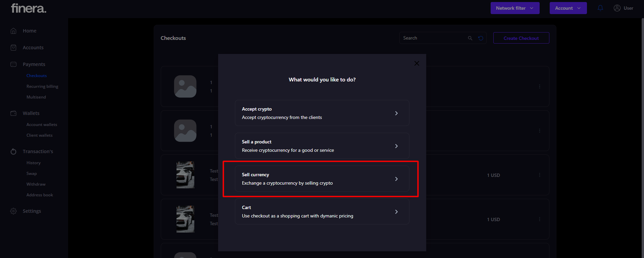
Task: Open Recurring billing in sidebar
Action: coord(42,86)
